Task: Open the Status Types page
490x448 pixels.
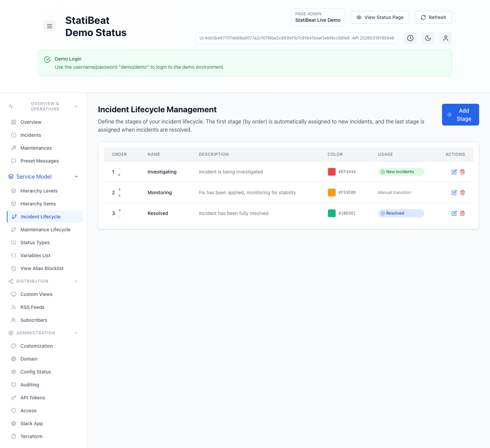Action: coord(35,243)
